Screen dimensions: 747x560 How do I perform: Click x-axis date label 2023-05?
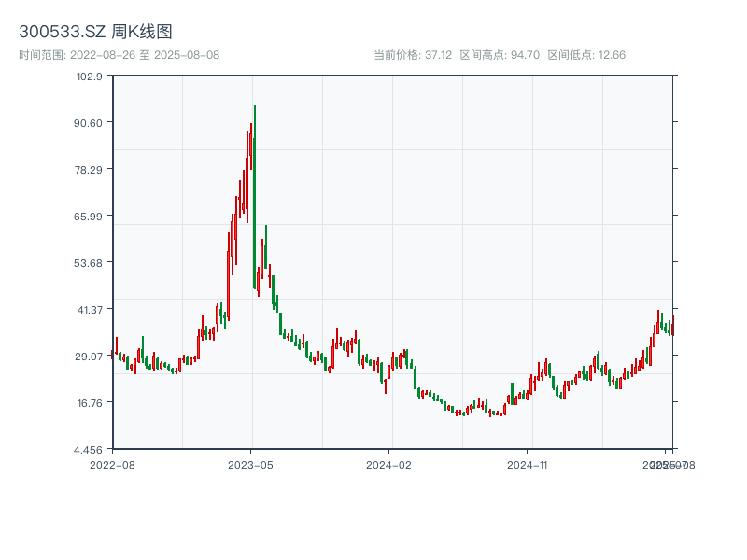(250, 465)
